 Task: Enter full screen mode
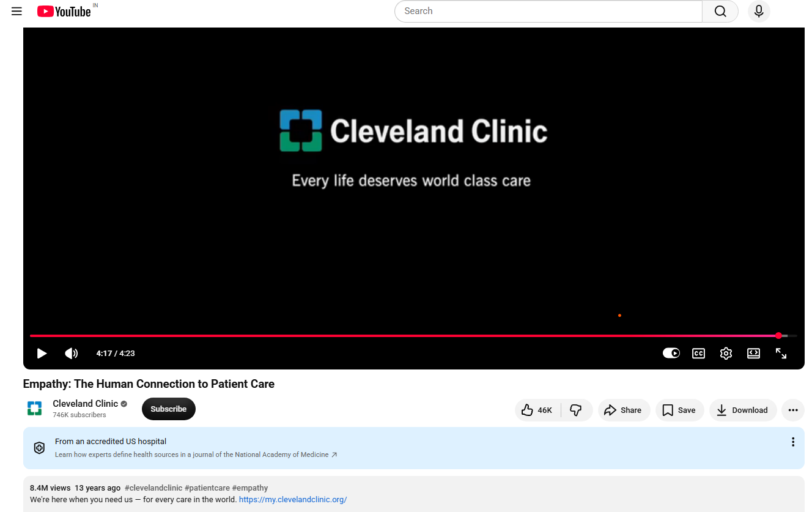click(781, 353)
